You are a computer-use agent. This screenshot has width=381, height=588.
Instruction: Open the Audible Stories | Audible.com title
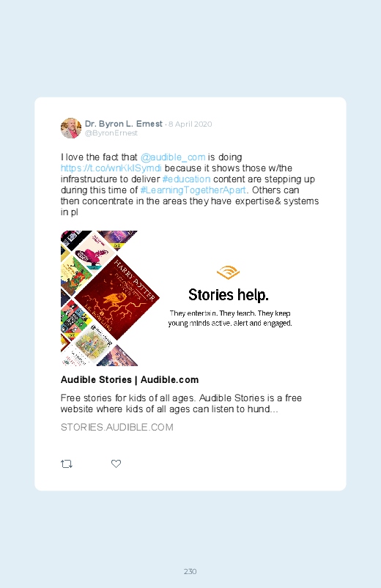[130, 379]
